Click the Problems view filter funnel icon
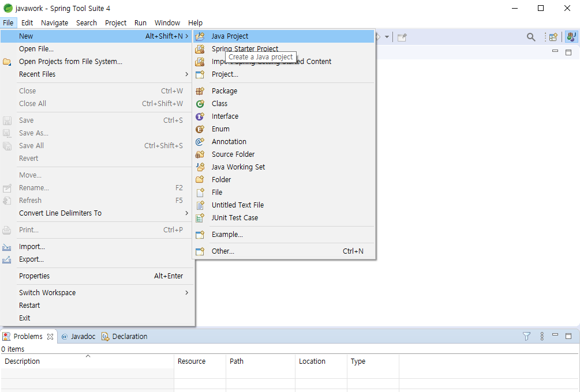The width and height of the screenshot is (580, 392). point(526,336)
